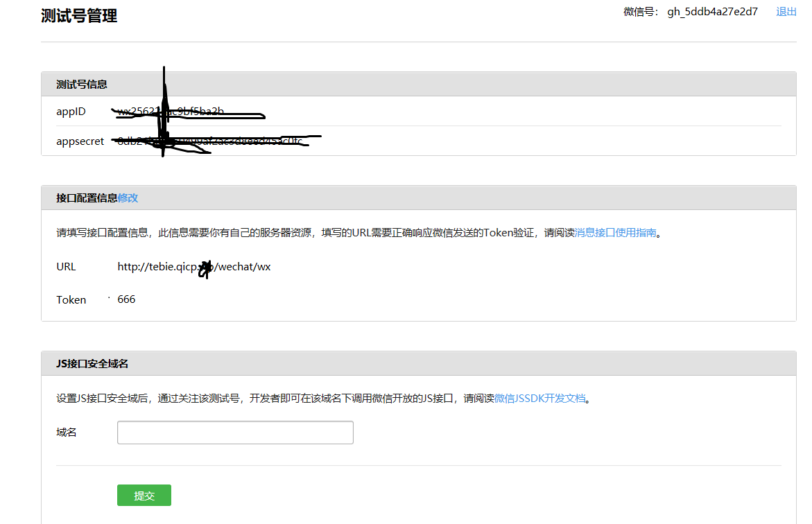Click the 域名 field label
The width and height of the screenshot is (812, 524).
tap(67, 433)
